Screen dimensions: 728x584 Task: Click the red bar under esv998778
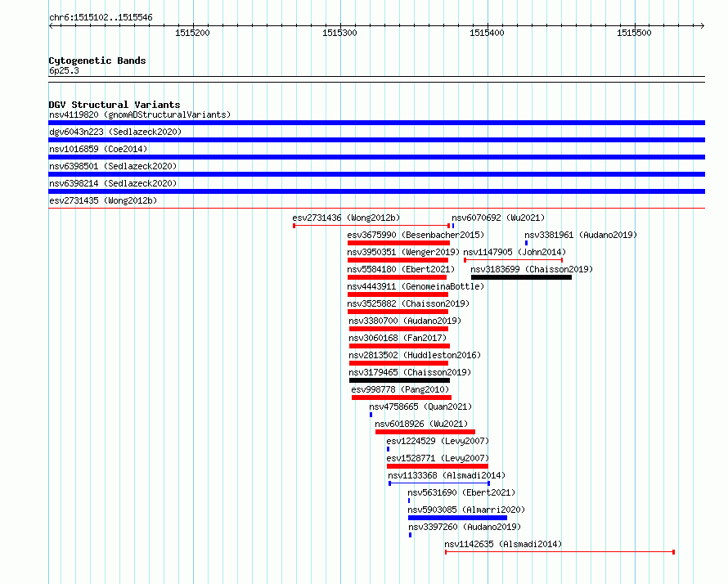[402, 398]
